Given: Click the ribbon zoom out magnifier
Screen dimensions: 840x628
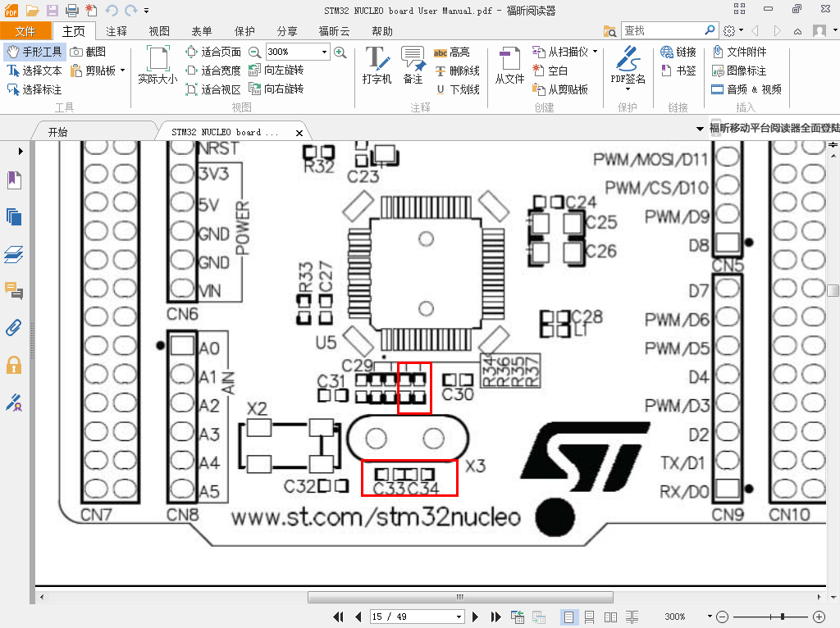Looking at the screenshot, I should (255, 52).
